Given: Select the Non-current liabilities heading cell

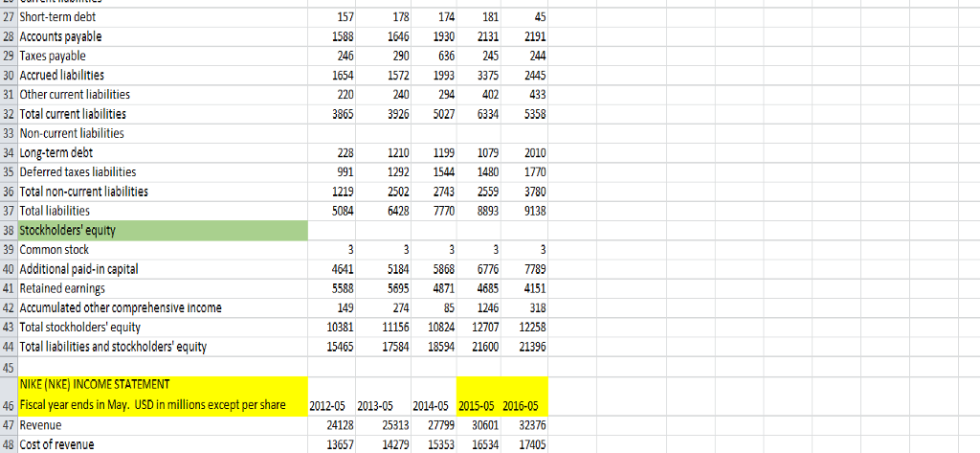Looking at the screenshot, I should (x=163, y=133).
